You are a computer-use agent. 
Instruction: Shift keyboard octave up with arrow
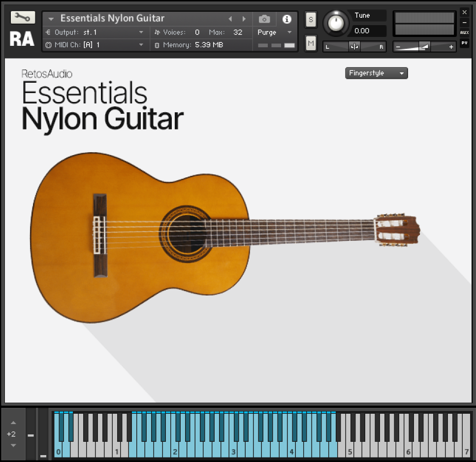click(13, 423)
